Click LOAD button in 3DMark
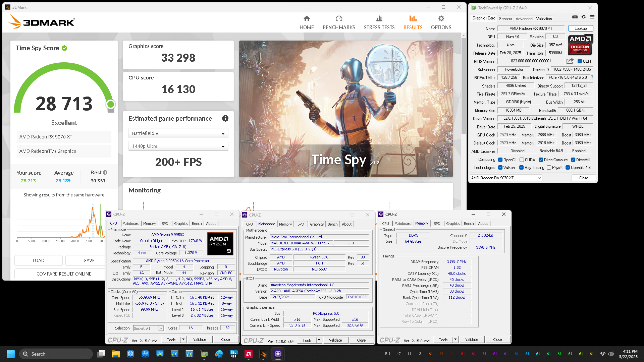This screenshot has width=644, height=362. point(39,260)
